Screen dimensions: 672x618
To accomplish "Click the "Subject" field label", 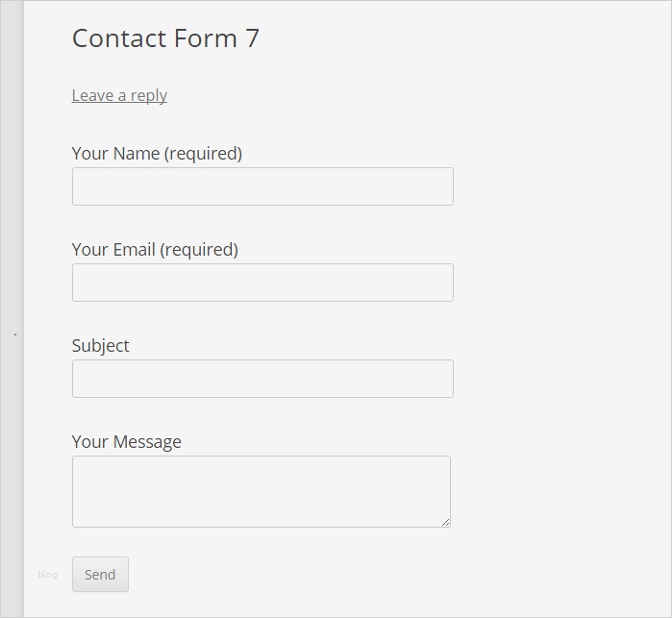I will [100, 345].
